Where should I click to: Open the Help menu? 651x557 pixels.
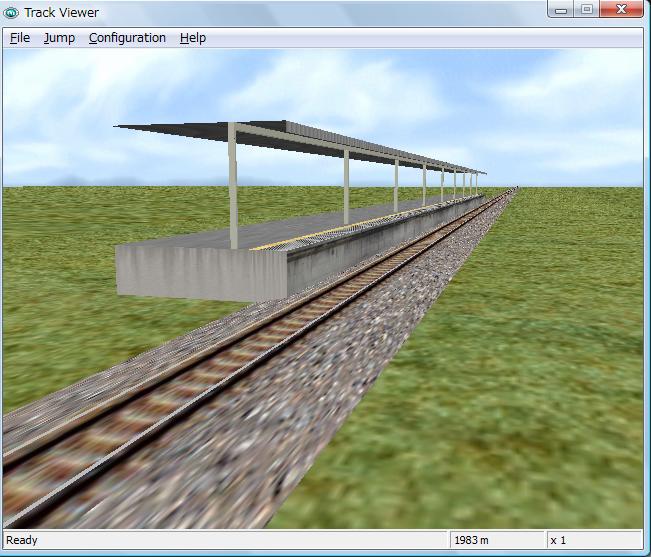pyautogui.click(x=193, y=38)
